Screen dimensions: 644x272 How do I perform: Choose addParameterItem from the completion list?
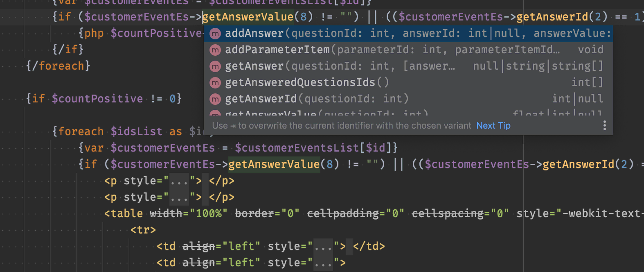pyautogui.click(x=408, y=50)
